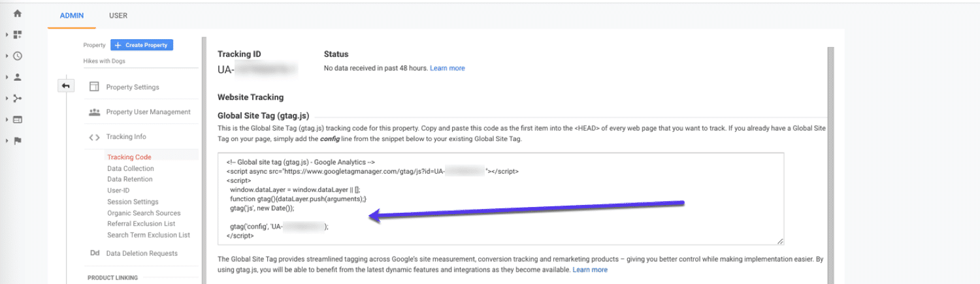Open Behavior reports table icon
980x284 pixels.
click(x=18, y=119)
